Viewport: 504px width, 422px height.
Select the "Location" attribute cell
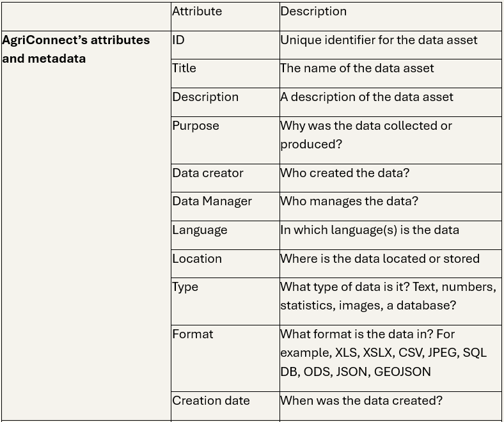(197, 259)
